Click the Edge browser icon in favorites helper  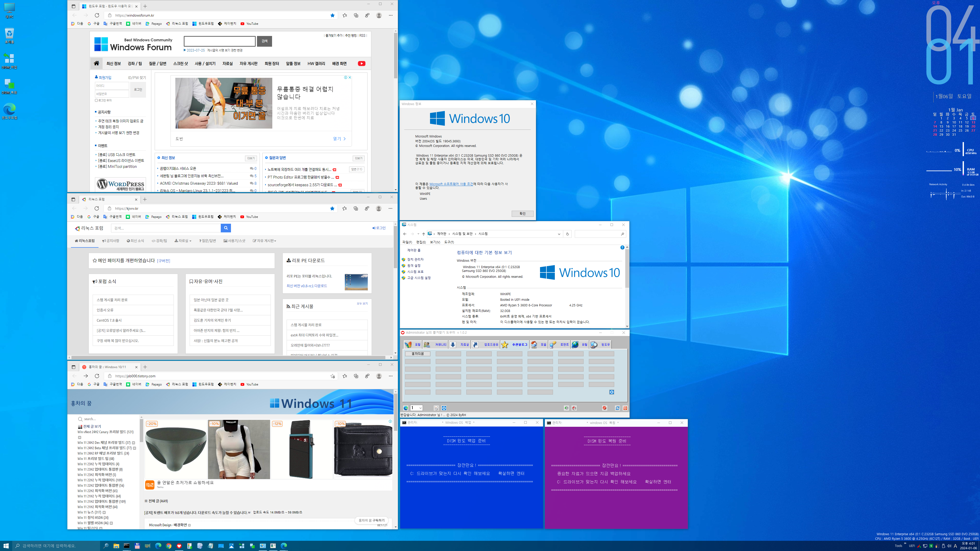406,408
